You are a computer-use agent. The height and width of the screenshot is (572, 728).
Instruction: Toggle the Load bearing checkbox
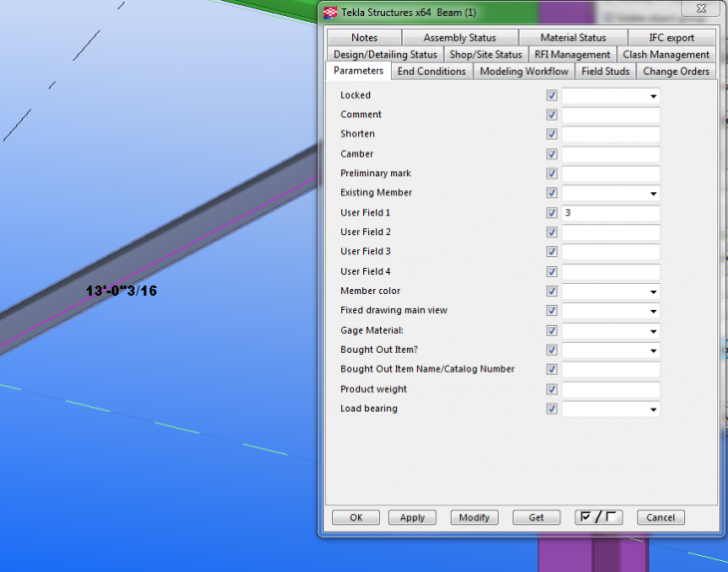click(x=551, y=410)
